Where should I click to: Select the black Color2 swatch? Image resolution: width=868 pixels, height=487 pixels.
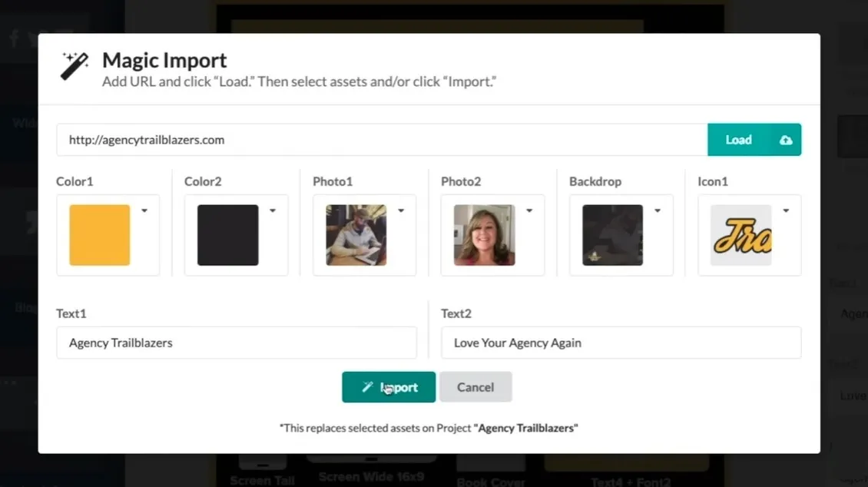[x=228, y=235]
